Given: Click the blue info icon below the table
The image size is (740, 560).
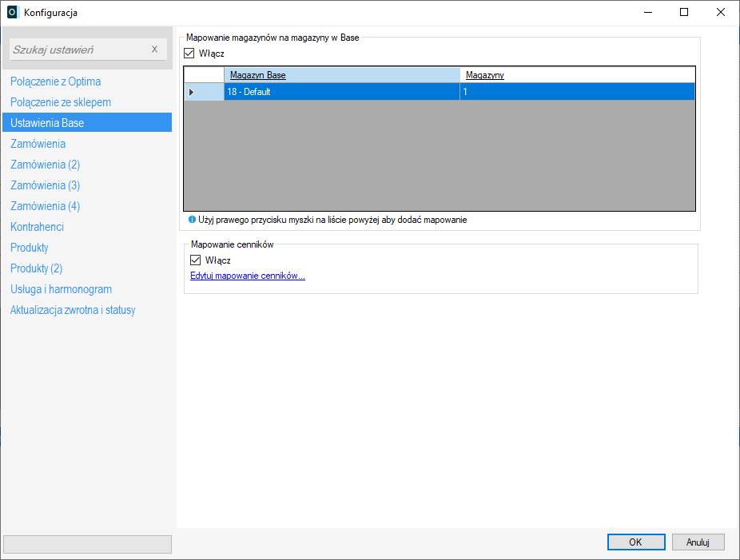Looking at the screenshot, I should pyautogui.click(x=192, y=219).
